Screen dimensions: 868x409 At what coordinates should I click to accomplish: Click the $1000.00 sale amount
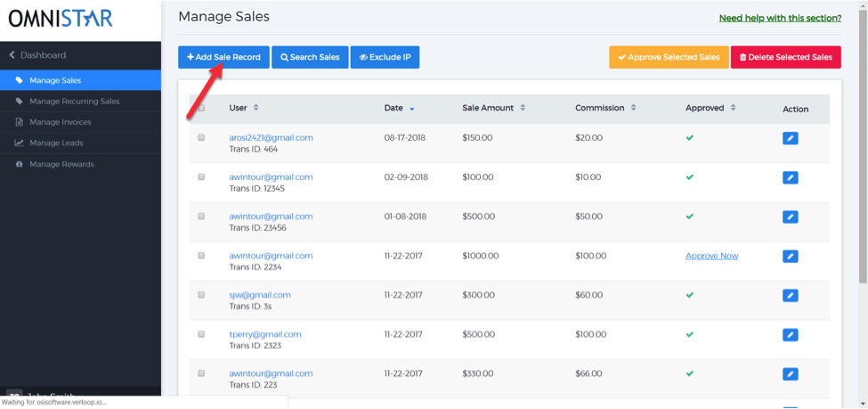(481, 256)
